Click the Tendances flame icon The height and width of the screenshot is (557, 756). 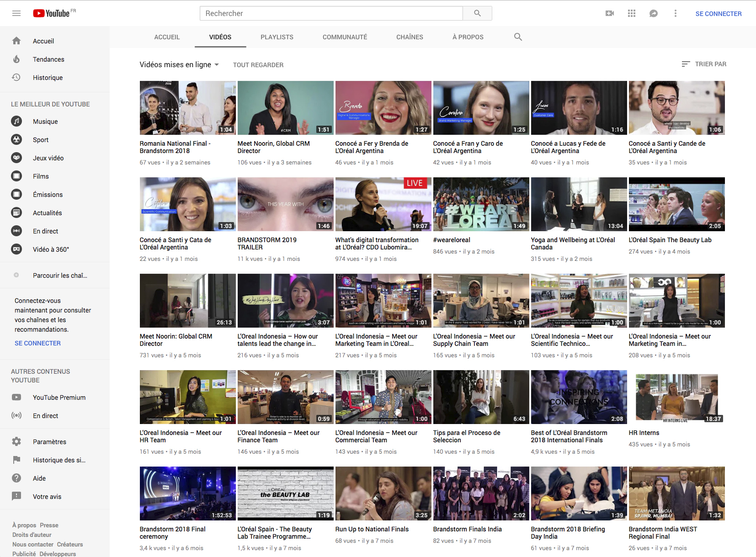16,59
